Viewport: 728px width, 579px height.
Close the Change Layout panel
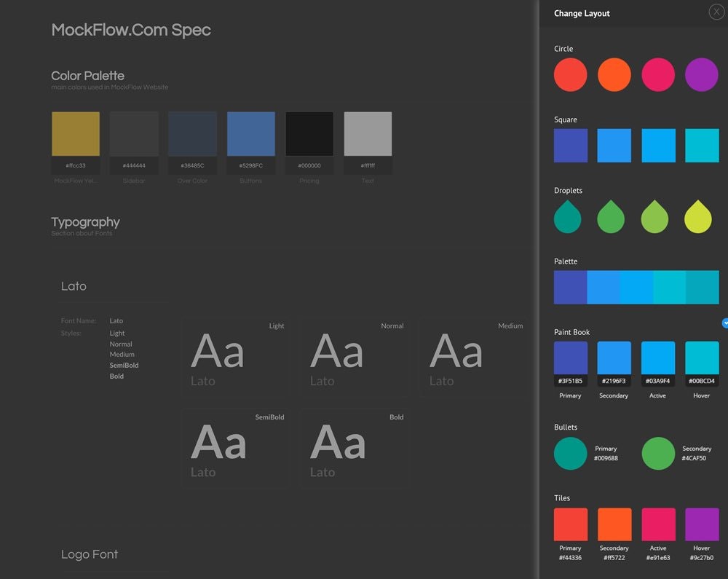coord(716,12)
